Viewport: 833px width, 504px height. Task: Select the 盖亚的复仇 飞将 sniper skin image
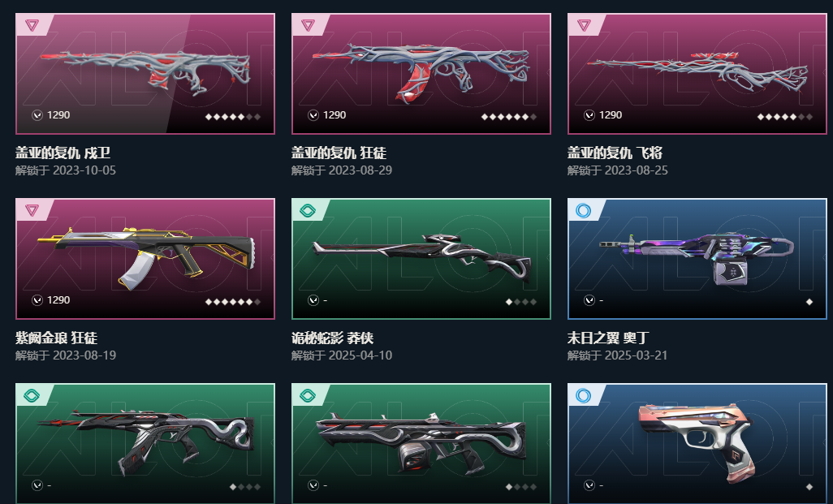697,72
